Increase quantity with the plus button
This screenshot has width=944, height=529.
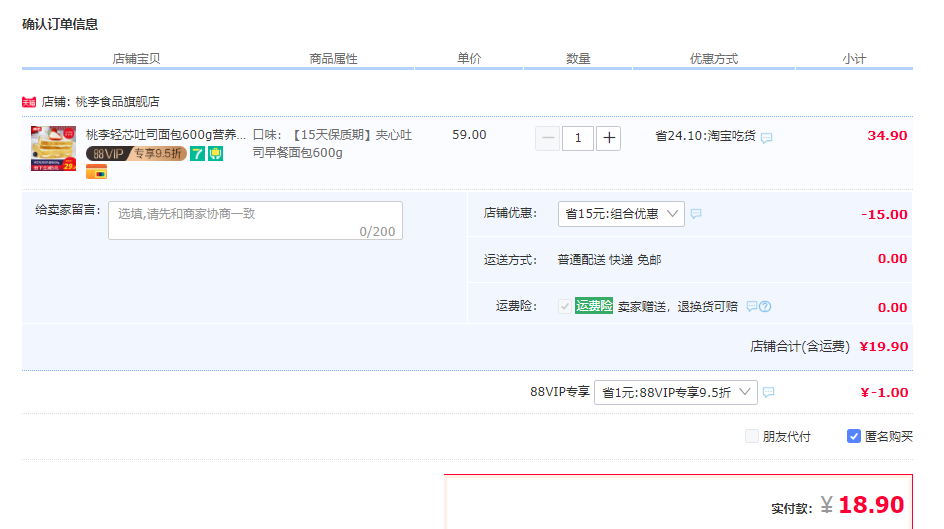[x=609, y=138]
